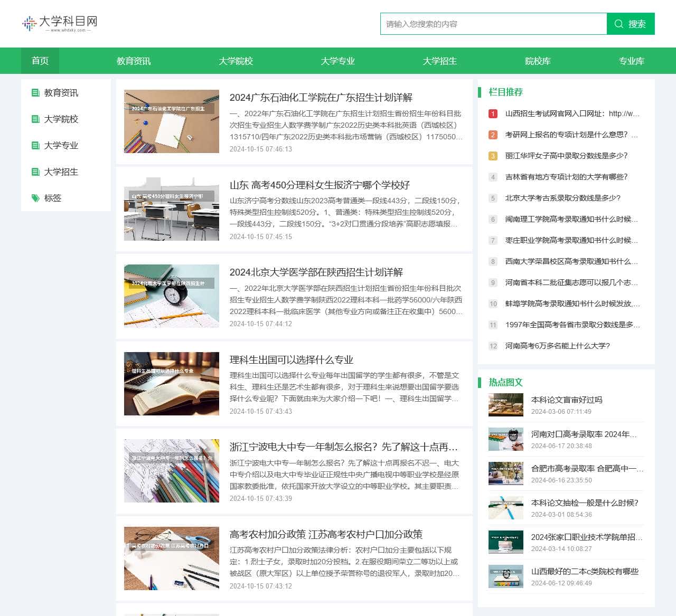
Task: Click thumbnail beside 合肥市高考录取率
Action: pyautogui.click(x=506, y=473)
